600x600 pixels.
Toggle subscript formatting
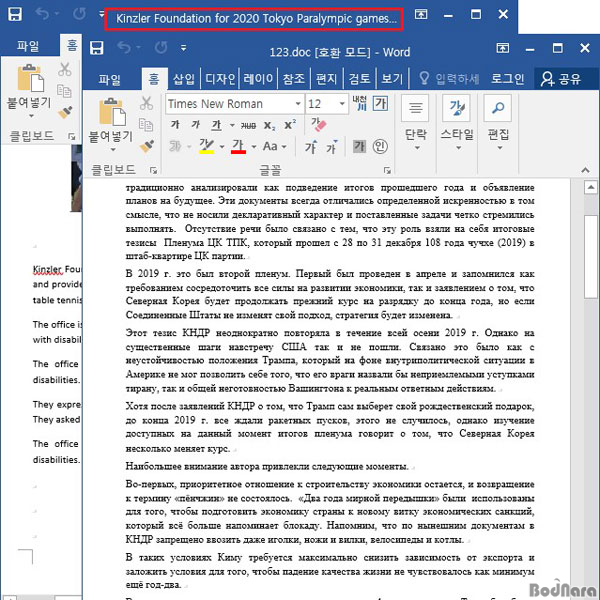pyautogui.click(x=269, y=126)
